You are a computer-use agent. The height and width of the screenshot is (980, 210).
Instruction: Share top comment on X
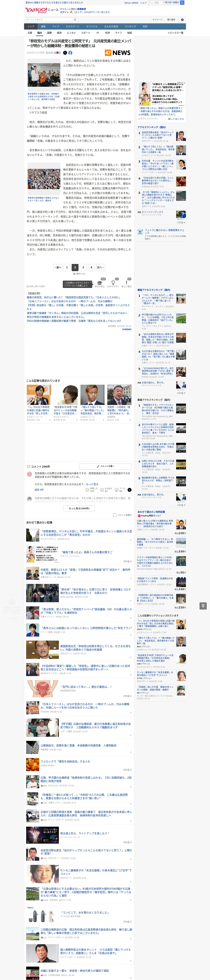coord(129,490)
